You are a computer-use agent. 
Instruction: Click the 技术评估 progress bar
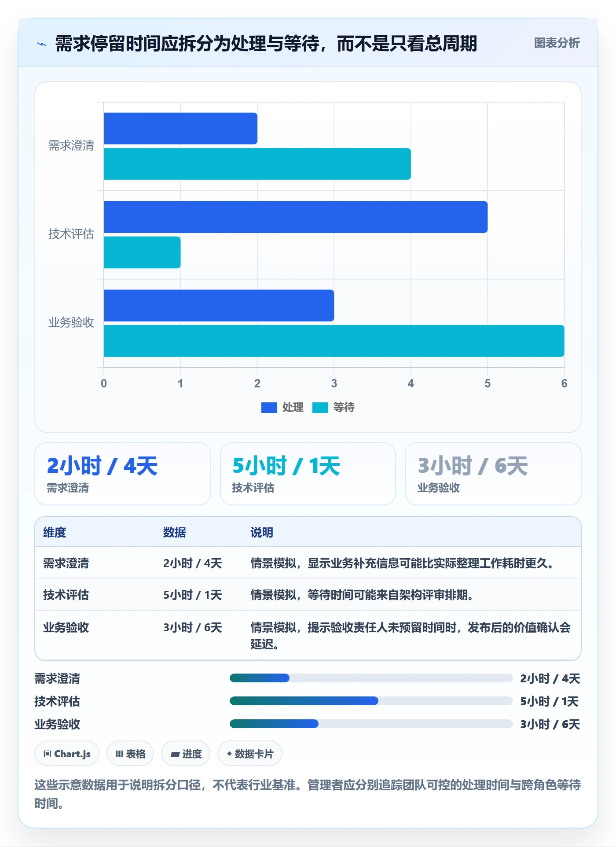click(371, 701)
